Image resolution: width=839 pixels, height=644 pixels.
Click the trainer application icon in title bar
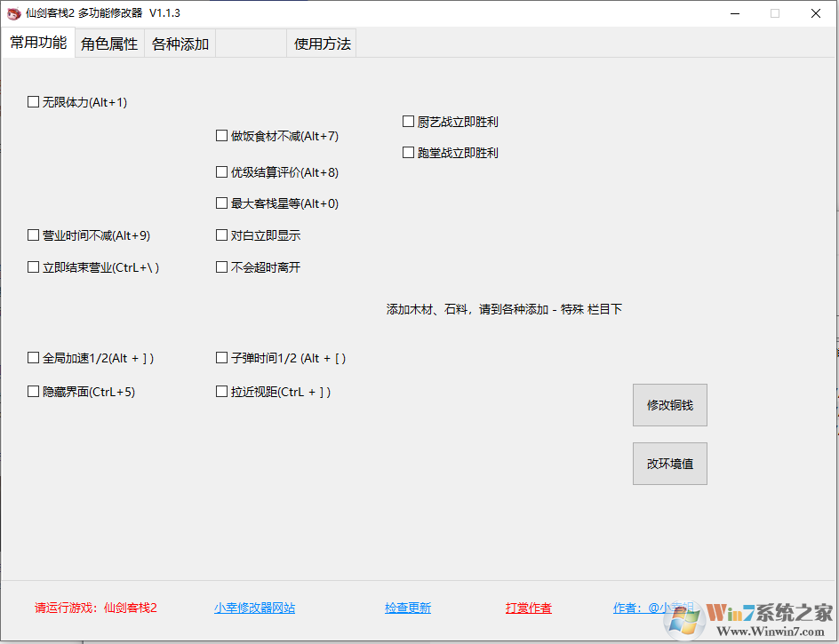pos(14,13)
